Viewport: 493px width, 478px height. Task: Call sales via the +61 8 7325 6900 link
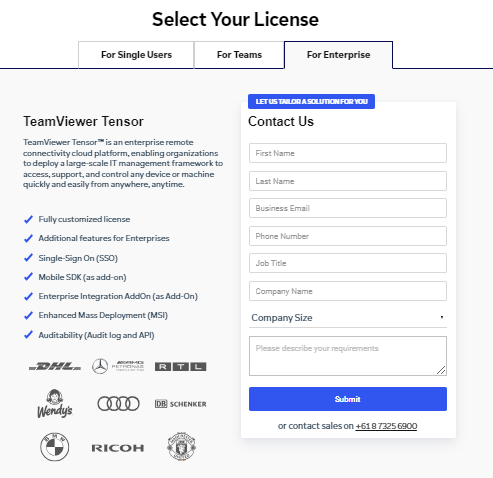point(386,426)
